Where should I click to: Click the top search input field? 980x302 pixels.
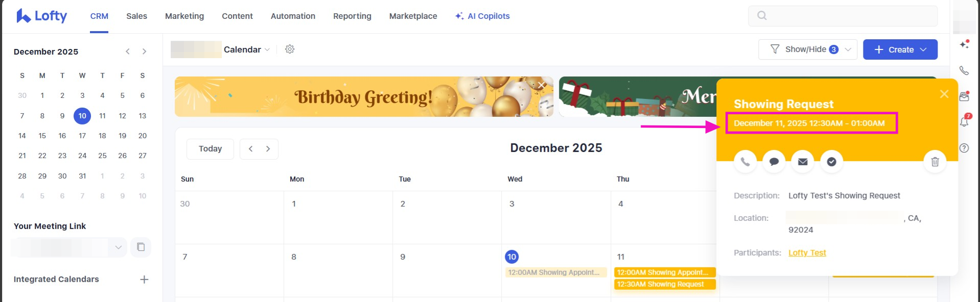click(843, 16)
